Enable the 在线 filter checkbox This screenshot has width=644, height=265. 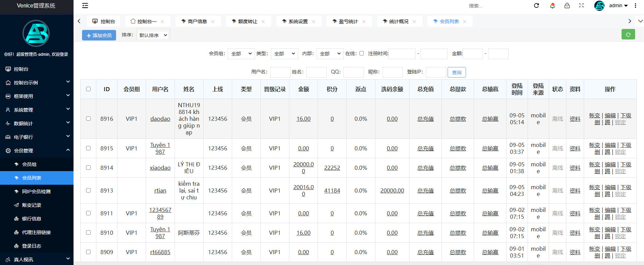click(x=361, y=53)
